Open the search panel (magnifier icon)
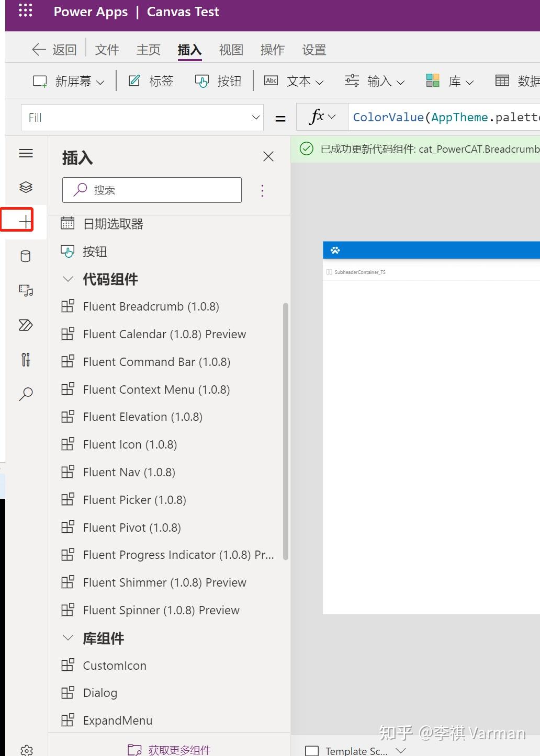 click(26, 394)
